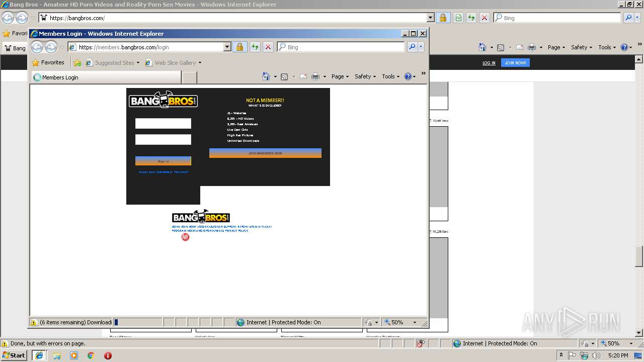The width and height of the screenshot is (644, 362).
Task: Click Internet Protected Mode in Members Login status bar
Action: [279, 322]
